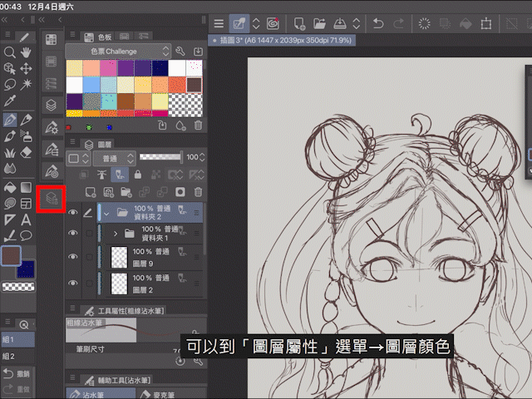Open Clip Studio spiral icon

(x=273, y=23)
